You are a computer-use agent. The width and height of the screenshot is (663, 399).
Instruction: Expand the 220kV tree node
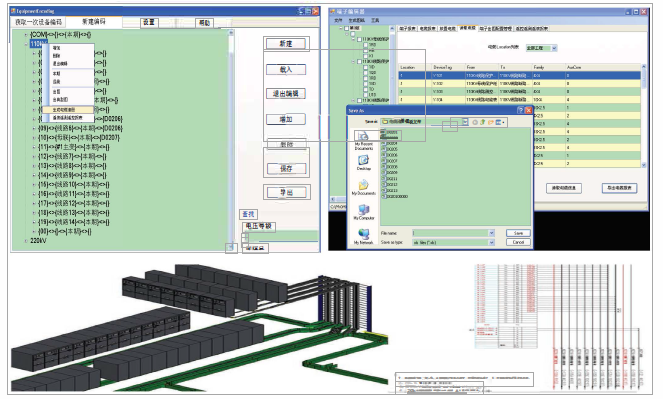click(26, 241)
